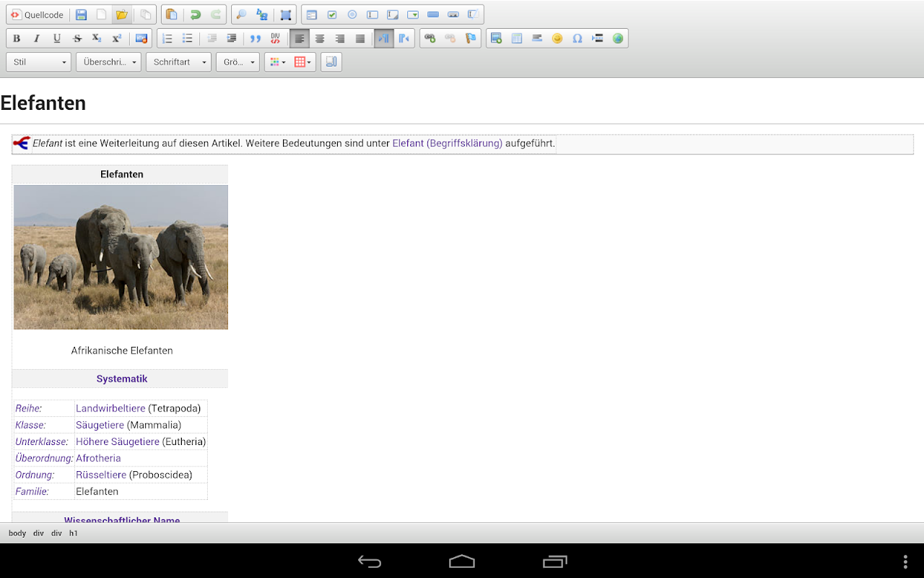Image resolution: width=924 pixels, height=578 pixels.
Task: Open the Überschrift format dropdown
Action: click(x=108, y=62)
